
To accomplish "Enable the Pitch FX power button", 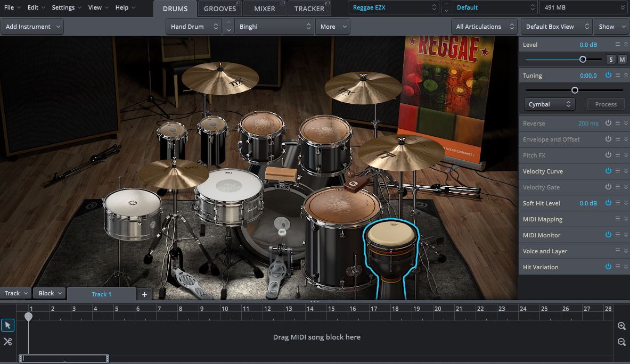I will click(x=608, y=155).
